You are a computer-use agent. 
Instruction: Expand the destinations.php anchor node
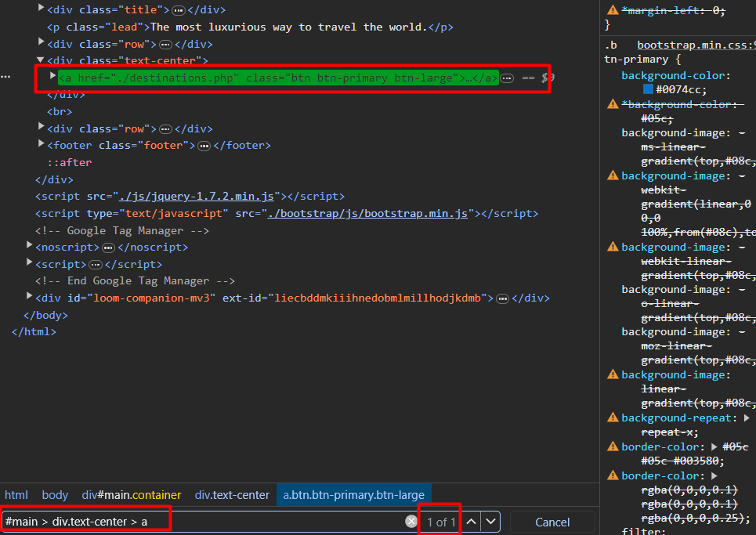52,76
